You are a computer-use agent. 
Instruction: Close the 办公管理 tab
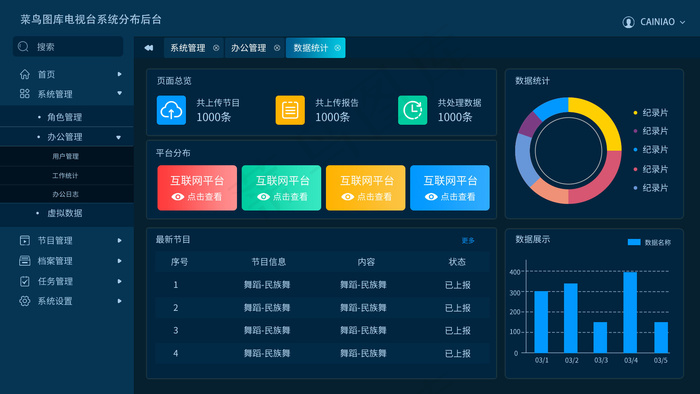point(277,48)
